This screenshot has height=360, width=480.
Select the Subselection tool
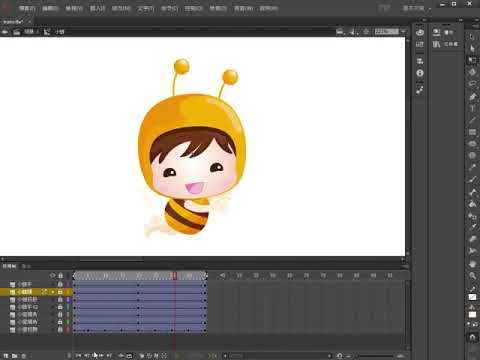click(472, 48)
